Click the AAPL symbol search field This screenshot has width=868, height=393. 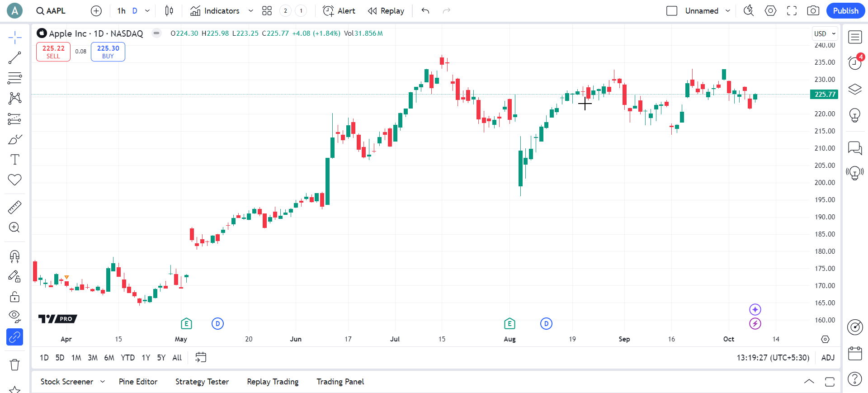[x=51, y=11]
